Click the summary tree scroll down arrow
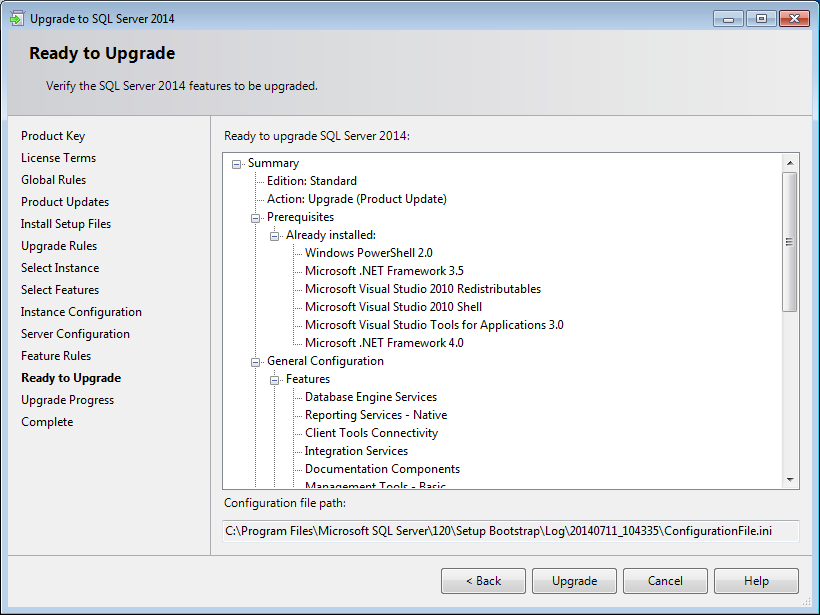820x615 pixels. pos(790,480)
